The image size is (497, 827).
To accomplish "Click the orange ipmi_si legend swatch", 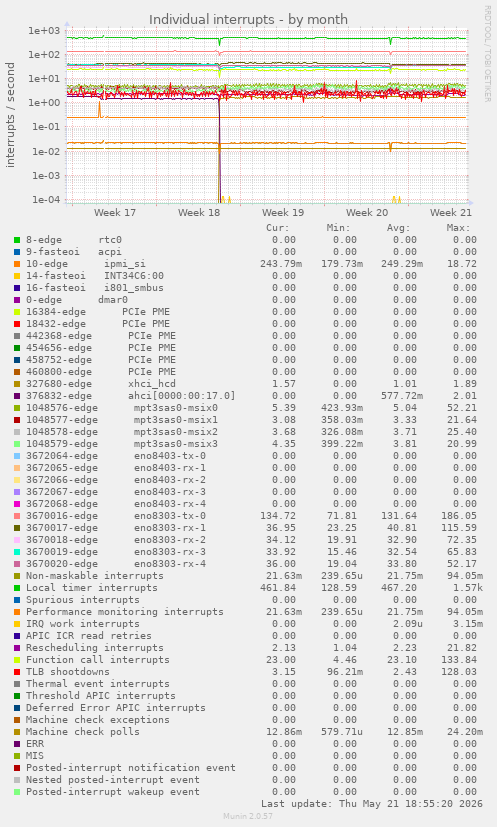I will (17, 264).
